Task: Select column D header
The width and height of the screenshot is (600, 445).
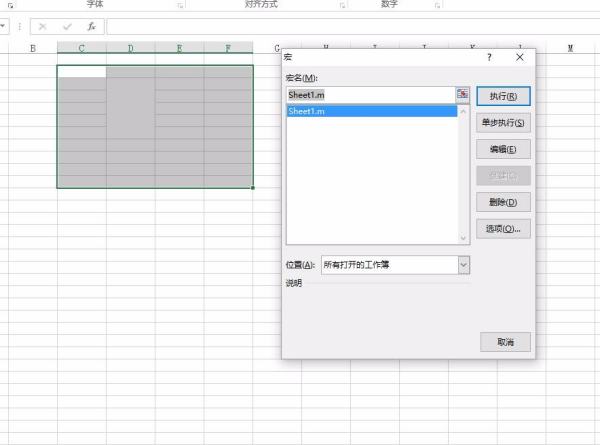Action: (x=130, y=48)
